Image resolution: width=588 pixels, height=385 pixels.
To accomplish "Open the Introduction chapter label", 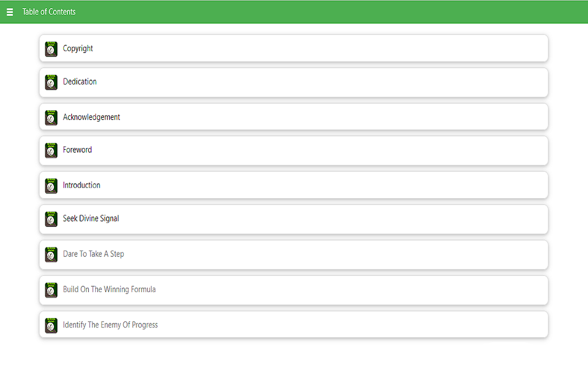I will 81,186.
